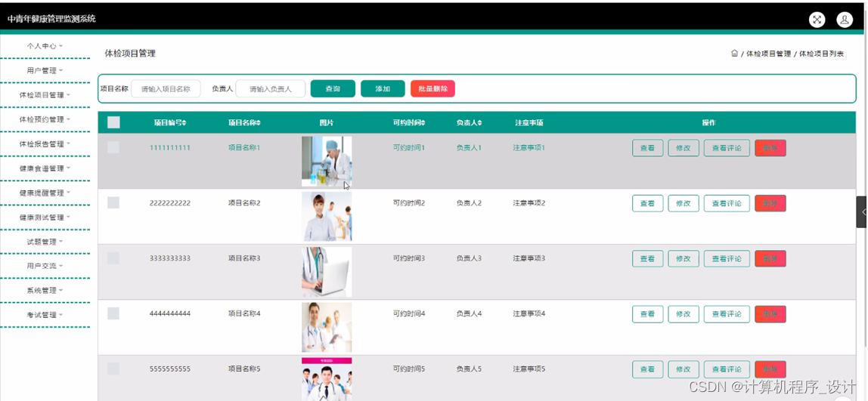
Task: Click 查看评论 for 项目名称5 row
Action: (727, 369)
